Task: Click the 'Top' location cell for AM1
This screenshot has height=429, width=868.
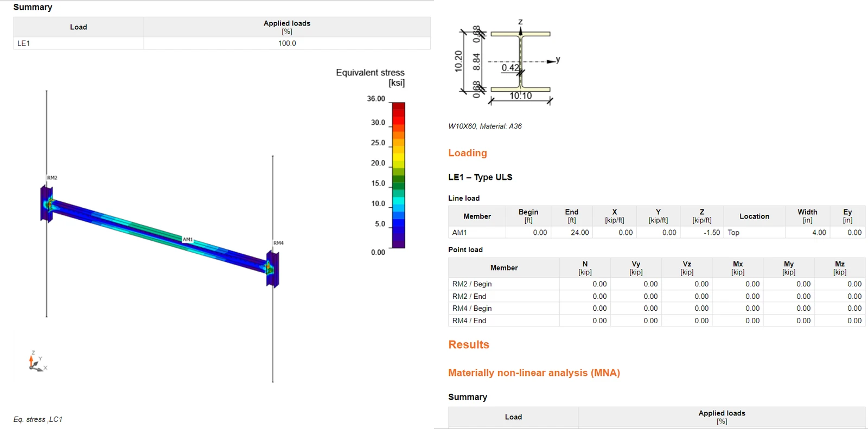Action: click(x=754, y=232)
